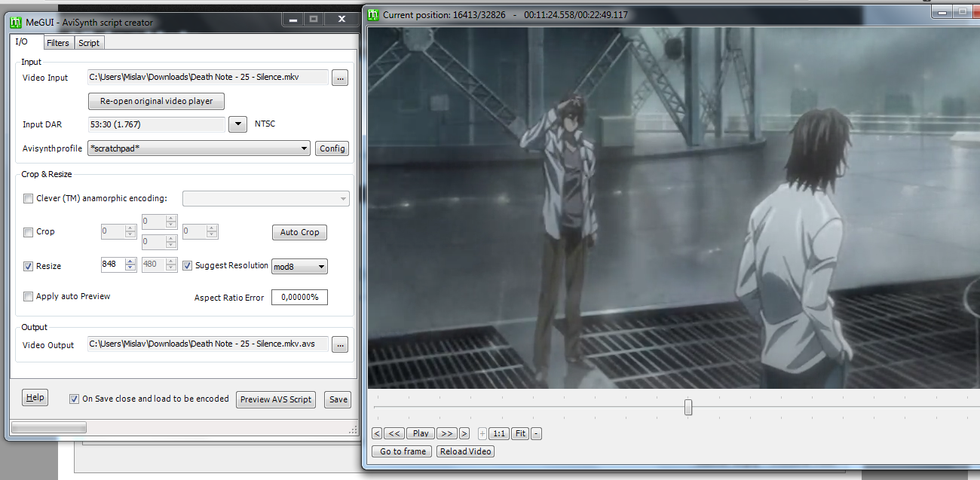Open Help in the script creator
This screenshot has height=480, width=980.
(35, 398)
